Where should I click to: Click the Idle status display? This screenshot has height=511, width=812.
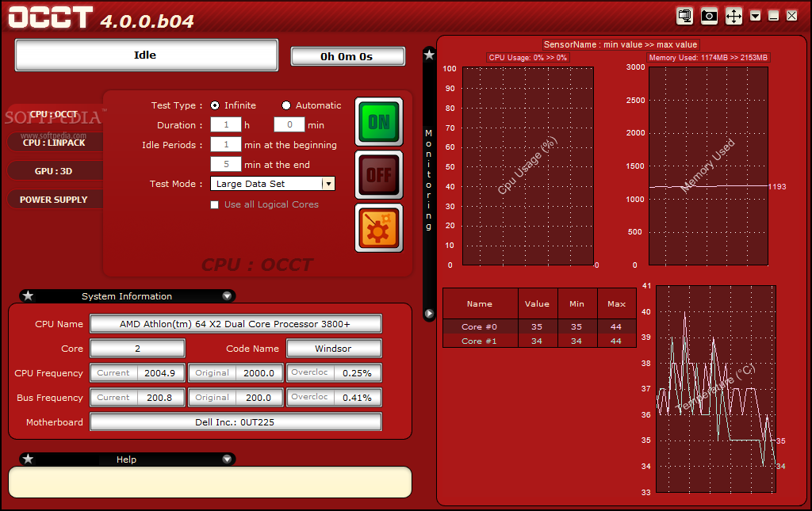[147, 55]
